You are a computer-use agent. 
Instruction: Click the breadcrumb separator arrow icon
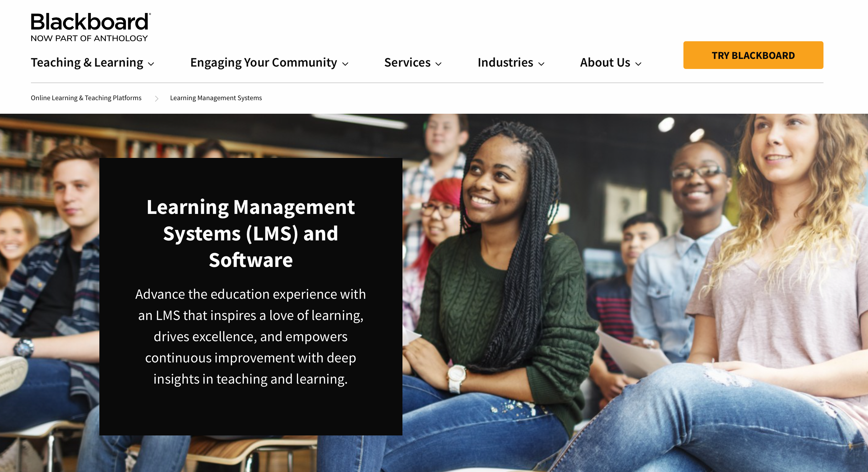tap(156, 98)
